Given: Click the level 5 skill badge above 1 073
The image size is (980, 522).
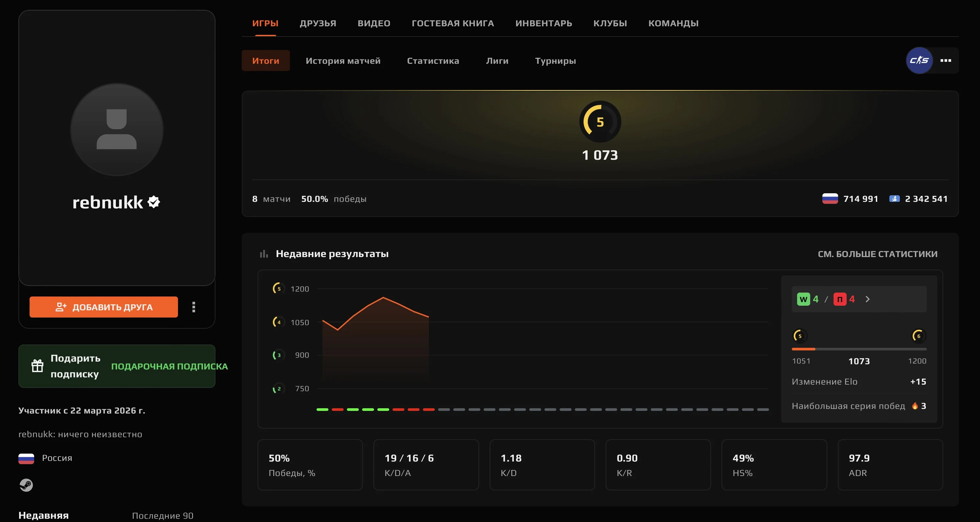Looking at the screenshot, I should (600, 122).
